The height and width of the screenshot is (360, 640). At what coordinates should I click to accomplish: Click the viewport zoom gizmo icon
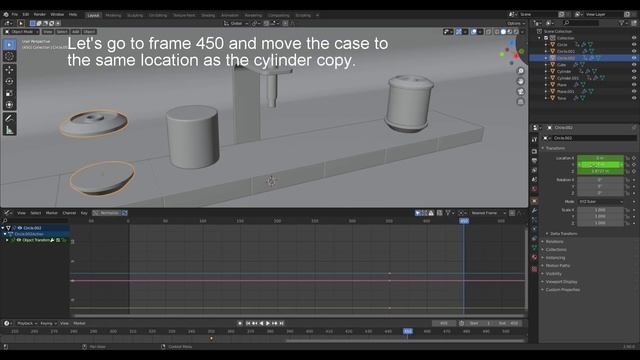click(x=520, y=71)
